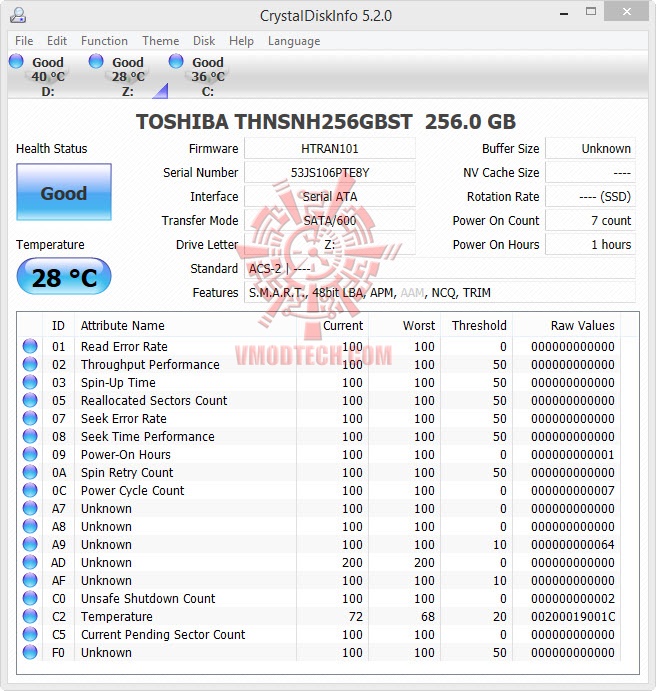Viewport: 656px width, 691px height.
Task: Click the 28 °C temperature button
Action: pyautogui.click(x=64, y=276)
